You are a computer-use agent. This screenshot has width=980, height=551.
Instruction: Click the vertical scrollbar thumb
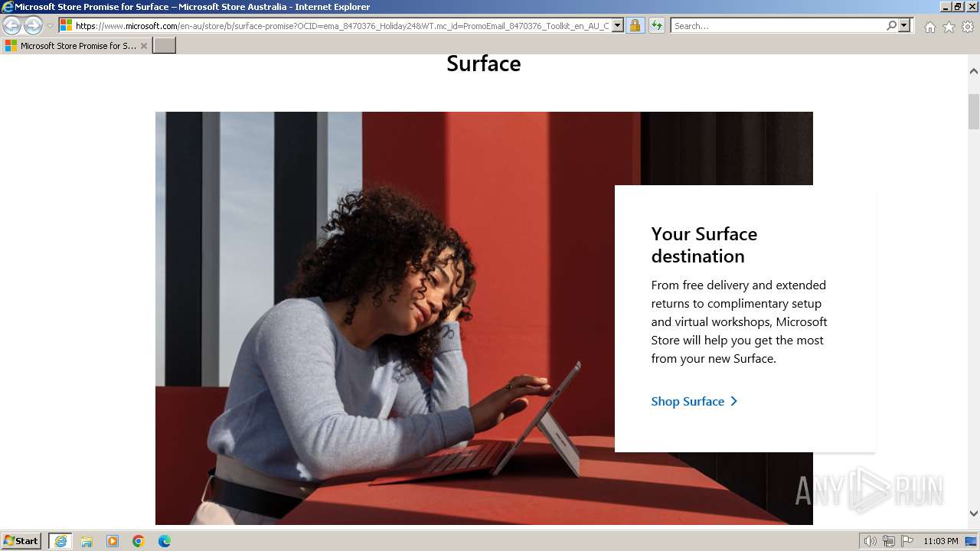(974, 112)
